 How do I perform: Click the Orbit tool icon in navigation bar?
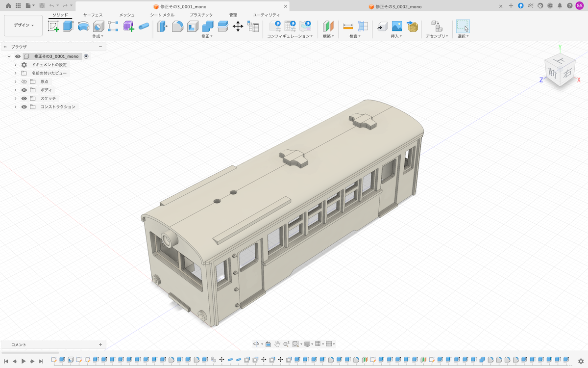tap(256, 344)
